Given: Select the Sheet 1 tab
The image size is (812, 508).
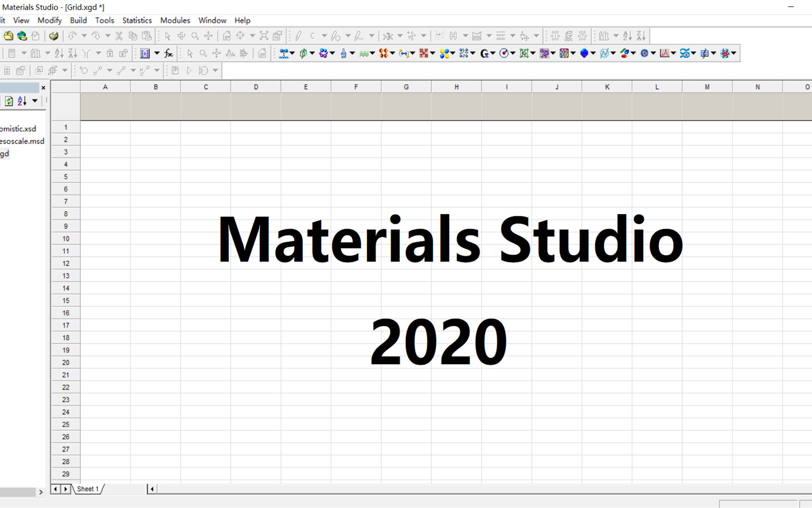Looking at the screenshot, I should tap(88, 489).
